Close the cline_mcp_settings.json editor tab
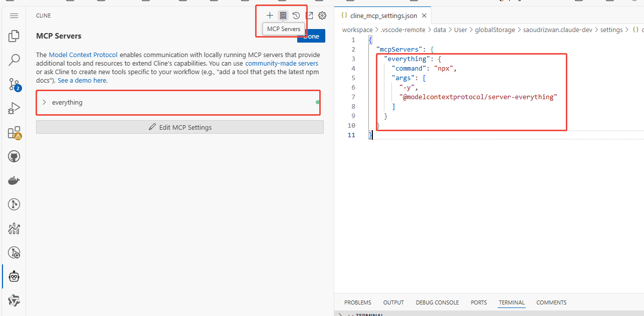The image size is (644, 316). point(424,16)
